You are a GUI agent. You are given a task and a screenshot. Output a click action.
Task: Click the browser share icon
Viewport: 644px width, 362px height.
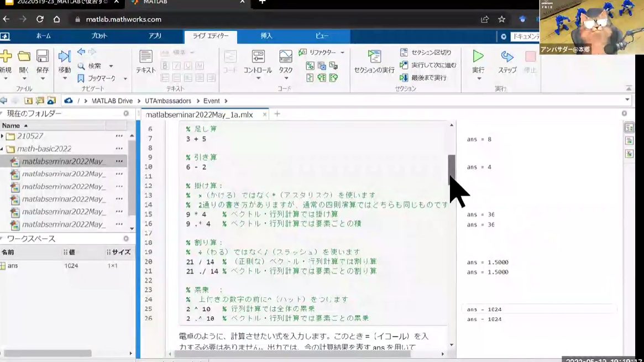tap(485, 19)
